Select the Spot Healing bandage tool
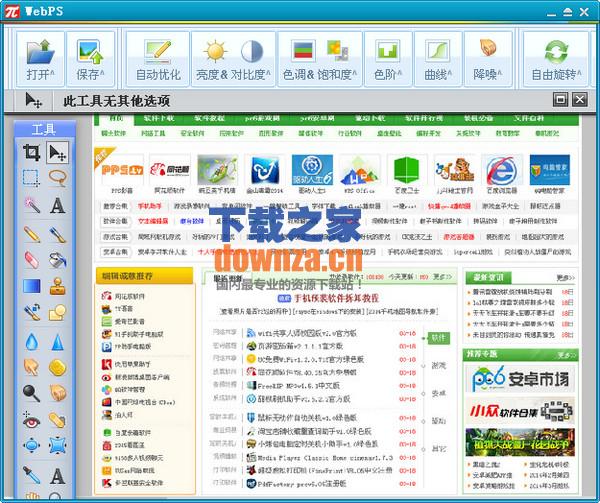Image resolution: width=600 pixels, height=503 pixels. tap(57, 420)
